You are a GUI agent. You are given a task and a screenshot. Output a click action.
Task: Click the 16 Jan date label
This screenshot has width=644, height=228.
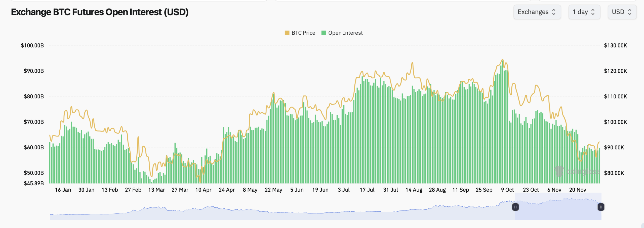[63, 190]
